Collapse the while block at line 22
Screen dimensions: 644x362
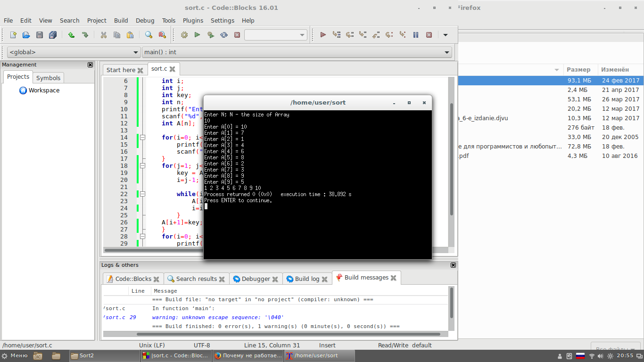tap(142, 194)
